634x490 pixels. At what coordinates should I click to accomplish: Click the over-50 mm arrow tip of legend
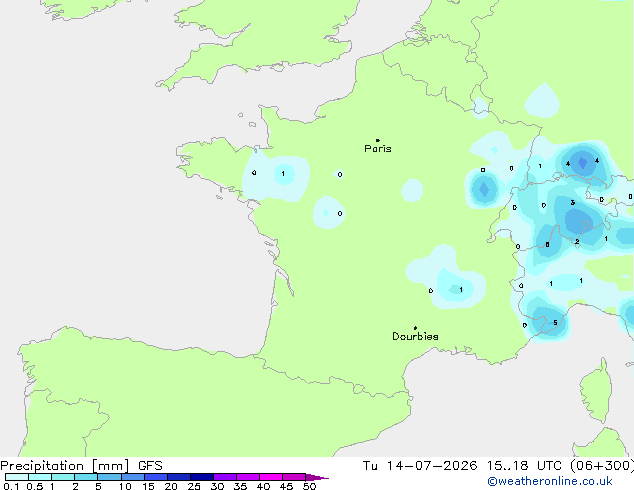317,477
